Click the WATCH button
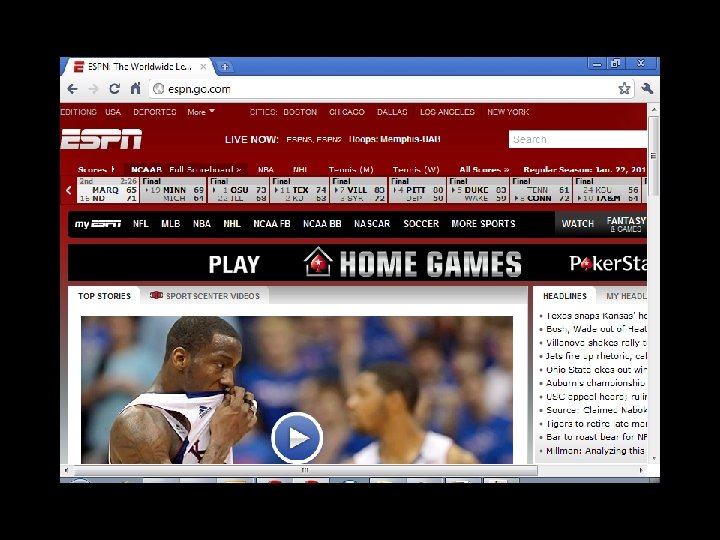 tap(578, 224)
